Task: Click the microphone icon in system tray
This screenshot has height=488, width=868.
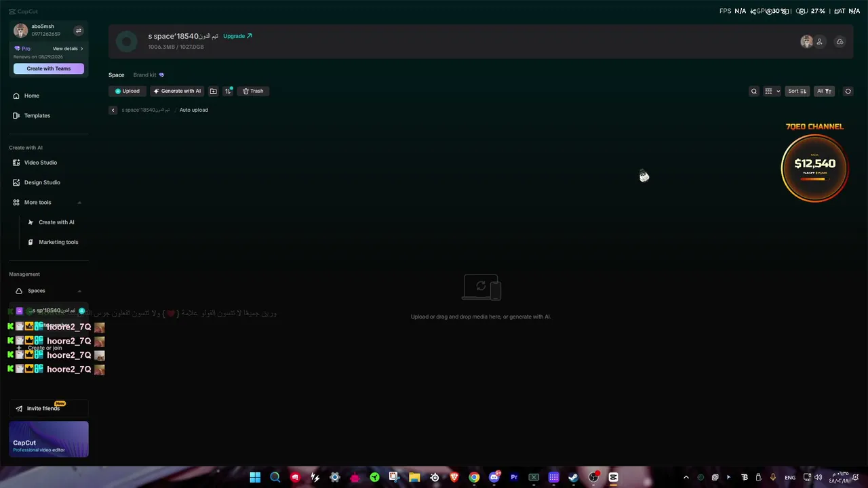Action: tap(773, 477)
